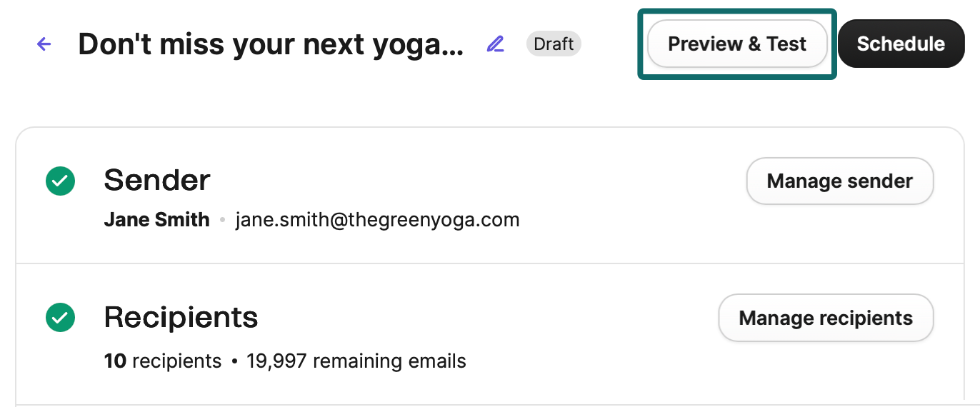Click the Sender section heading
Image resolution: width=980 pixels, height=407 pixels.
coord(157,181)
